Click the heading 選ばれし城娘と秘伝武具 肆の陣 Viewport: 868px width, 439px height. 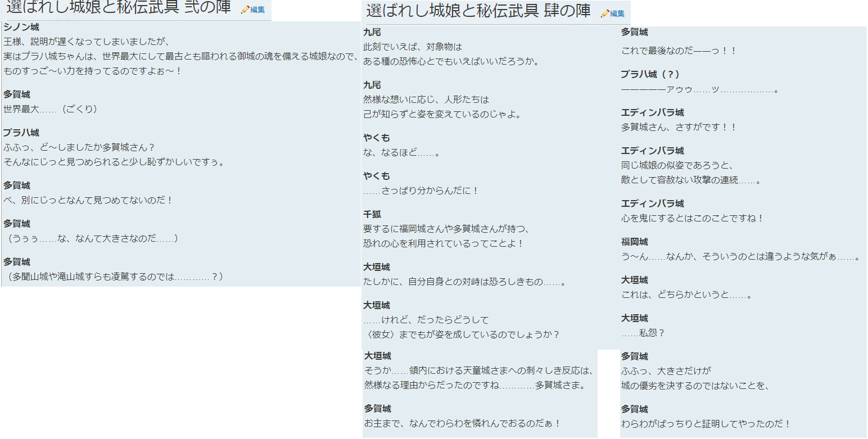pos(478,11)
